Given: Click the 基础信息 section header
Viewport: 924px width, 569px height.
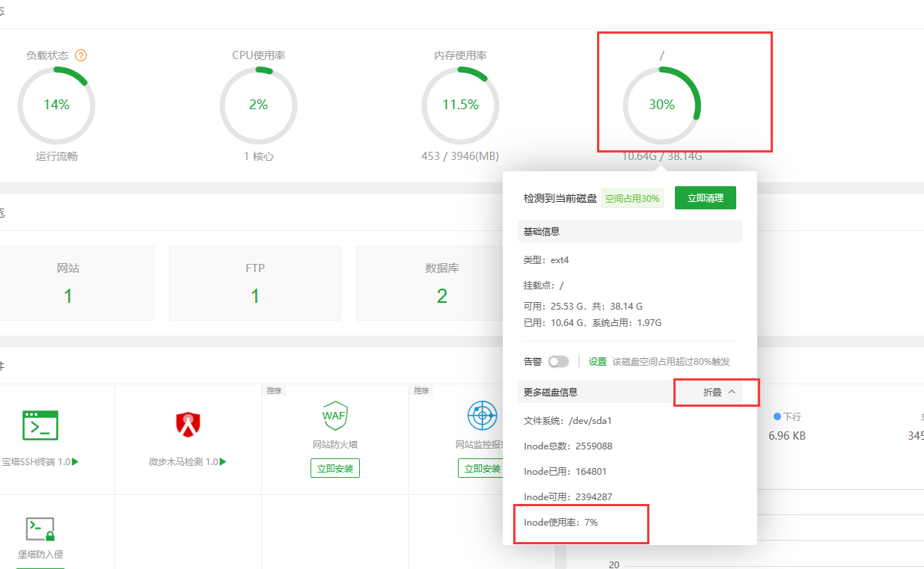Looking at the screenshot, I should (630, 231).
